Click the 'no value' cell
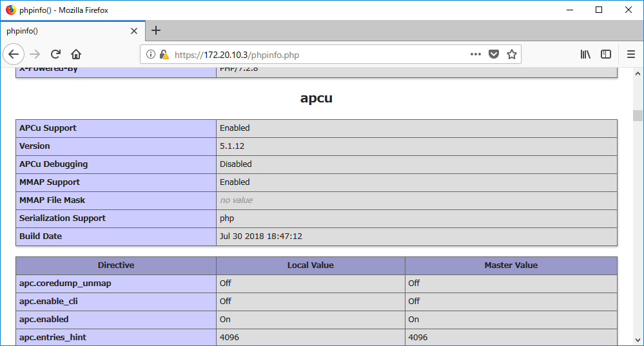 click(x=416, y=200)
